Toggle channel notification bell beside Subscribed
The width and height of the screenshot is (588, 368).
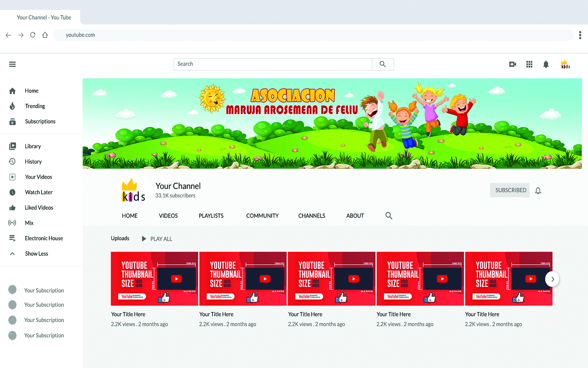tap(538, 191)
